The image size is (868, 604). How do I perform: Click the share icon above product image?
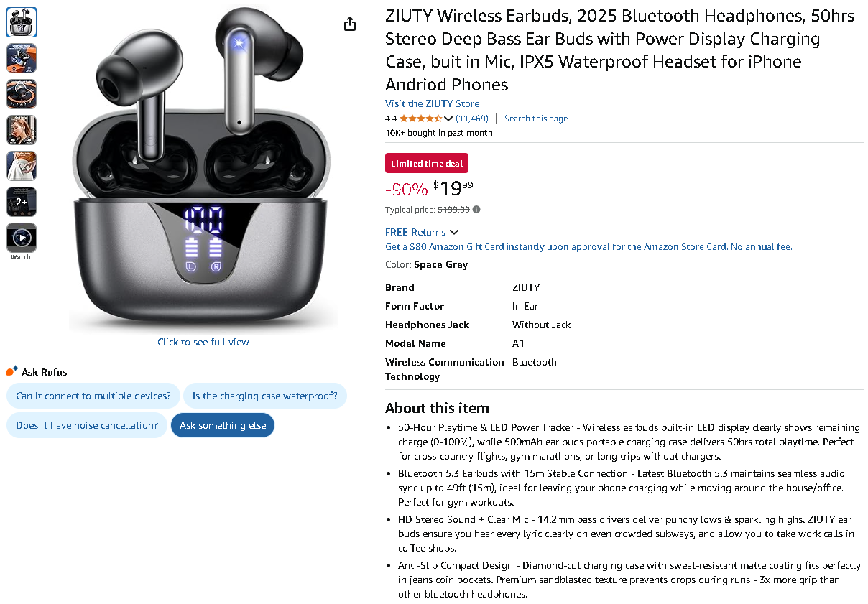click(x=350, y=24)
